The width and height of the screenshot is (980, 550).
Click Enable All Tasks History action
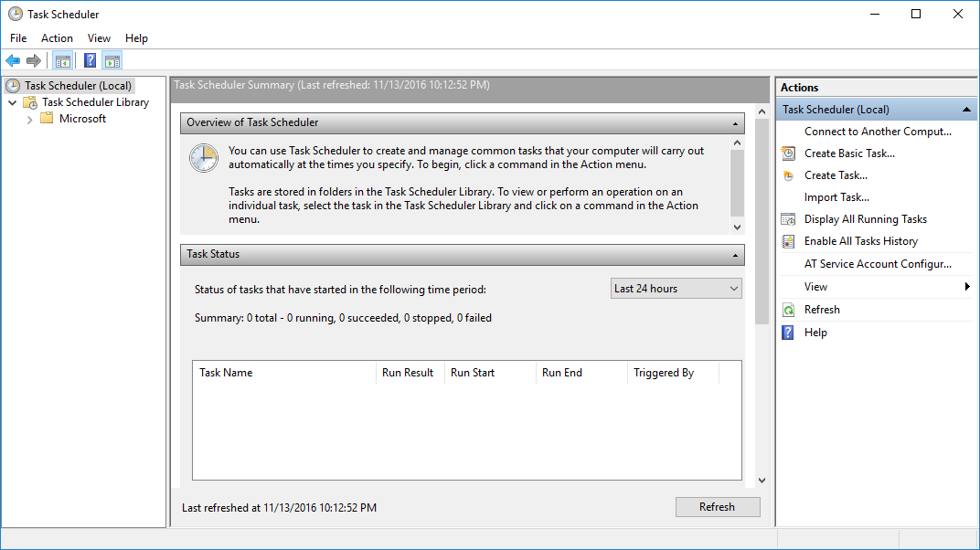point(860,241)
